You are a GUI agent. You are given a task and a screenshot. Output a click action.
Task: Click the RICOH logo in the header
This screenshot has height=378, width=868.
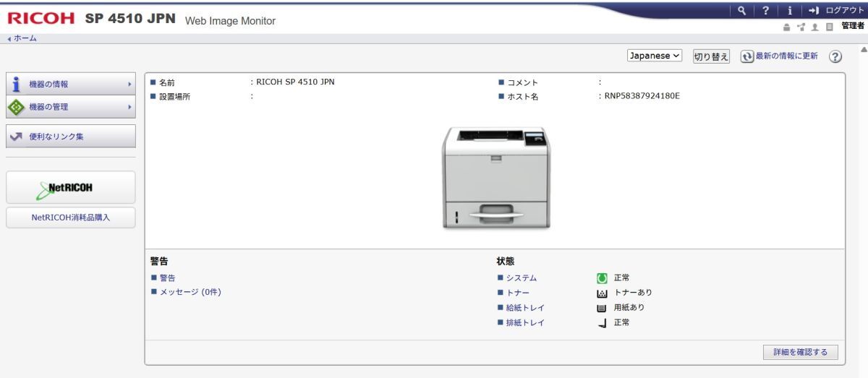point(41,18)
